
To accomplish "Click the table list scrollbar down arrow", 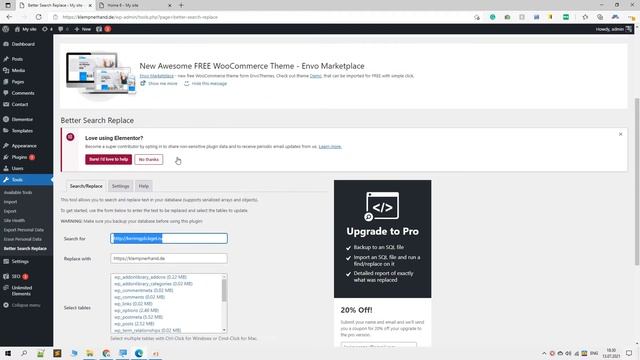I will click(x=224, y=330).
